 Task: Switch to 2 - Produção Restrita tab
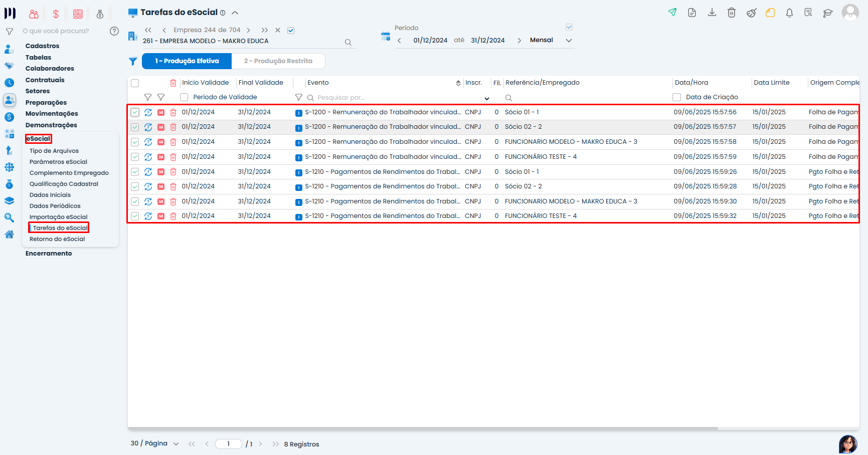pyautogui.click(x=278, y=61)
